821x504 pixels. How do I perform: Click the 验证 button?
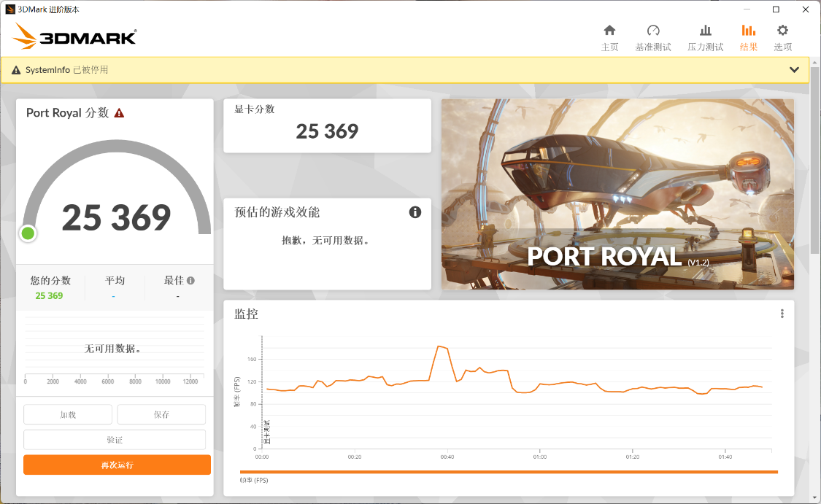(x=115, y=440)
